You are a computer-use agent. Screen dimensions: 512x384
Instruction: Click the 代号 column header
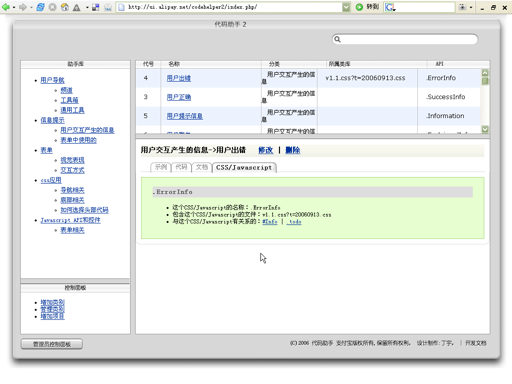coord(148,64)
